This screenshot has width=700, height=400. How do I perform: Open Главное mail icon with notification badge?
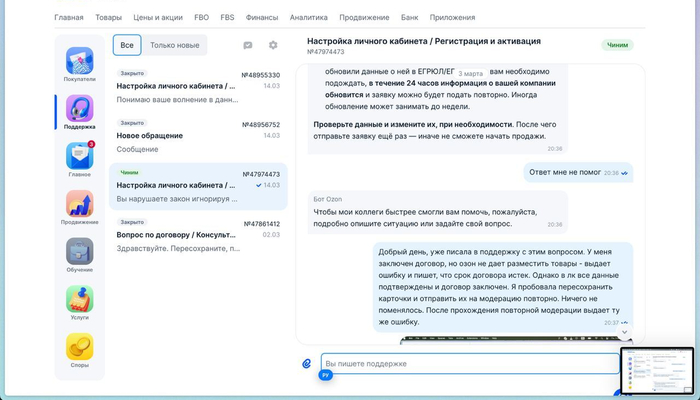pos(80,157)
